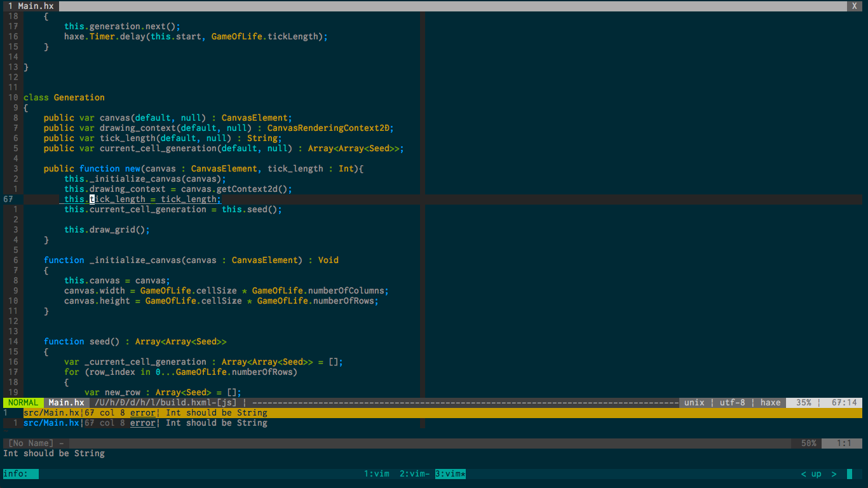Click the 35% scroll progress indicator
This screenshot has width=868, height=488.
click(x=804, y=402)
